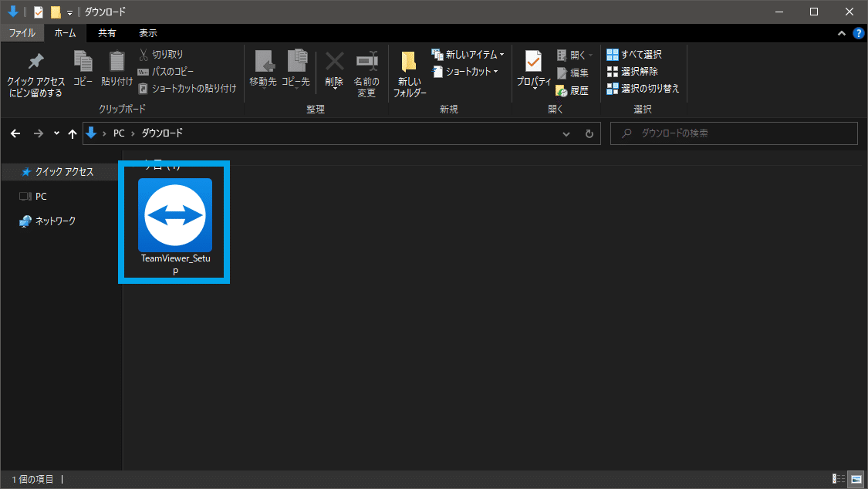Refresh the folder view
The width and height of the screenshot is (868, 489).
point(589,134)
